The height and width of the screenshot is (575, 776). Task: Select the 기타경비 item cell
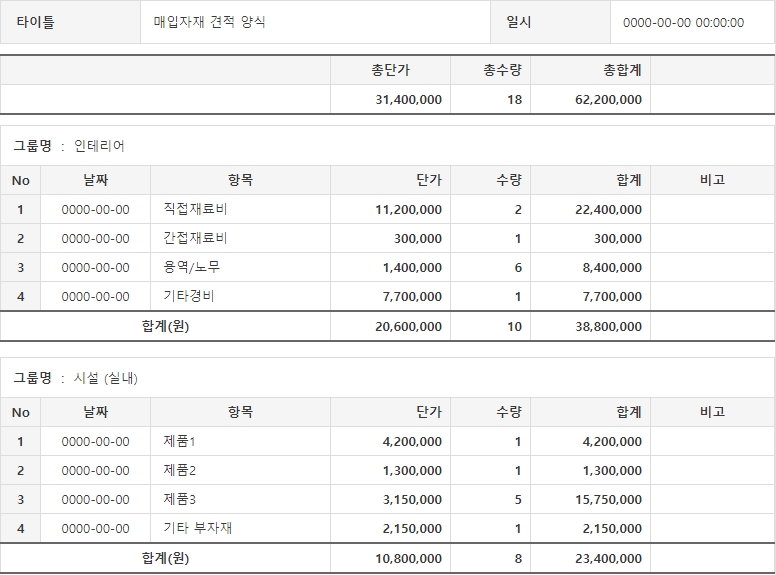coord(241,296)
